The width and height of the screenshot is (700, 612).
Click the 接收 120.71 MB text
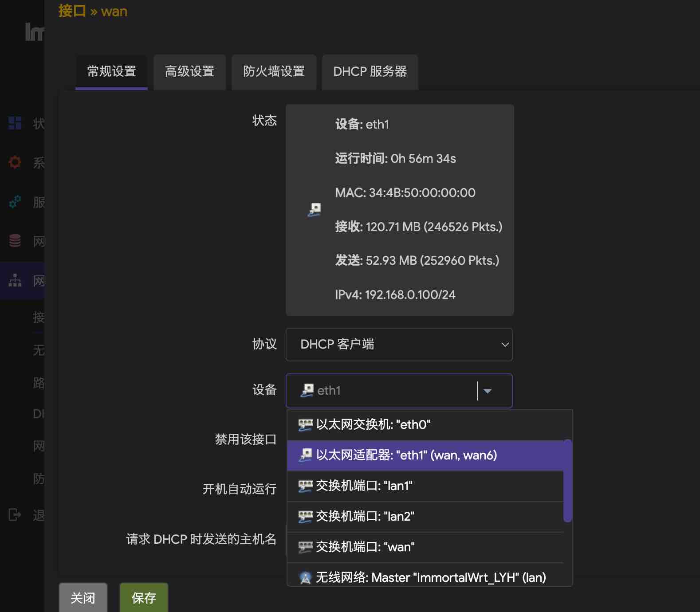point(418,227)
